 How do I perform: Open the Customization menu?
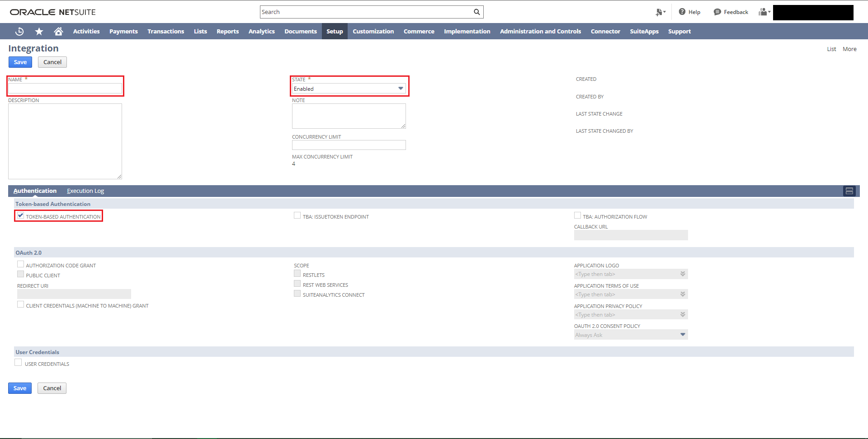coord(373,31)
